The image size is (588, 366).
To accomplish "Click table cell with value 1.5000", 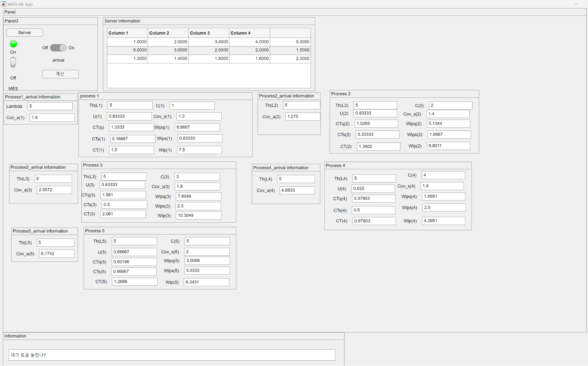I will pyautogui.click(x=290, y=50).
